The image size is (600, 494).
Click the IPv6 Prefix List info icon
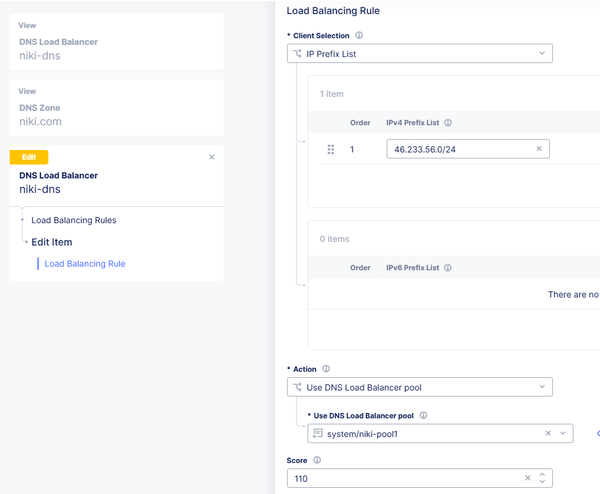(x=448, y=268)
